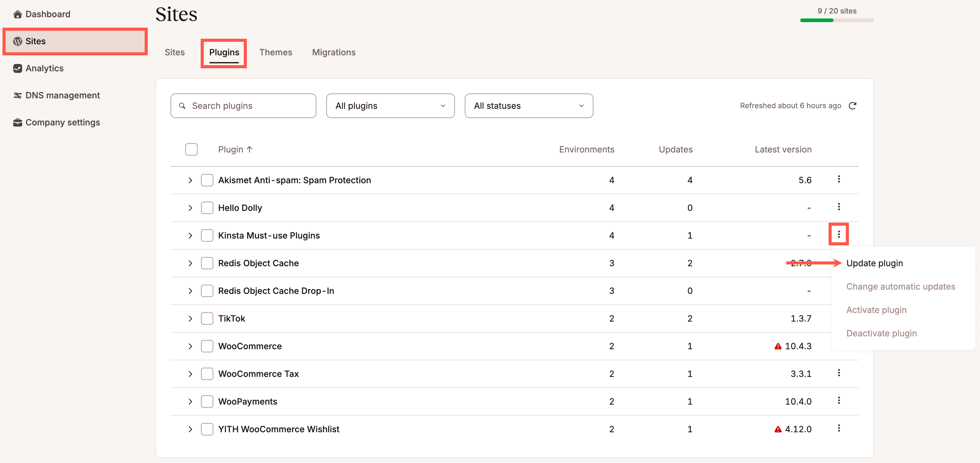Select Deactivate plugin in the context menu

(882, 333)
